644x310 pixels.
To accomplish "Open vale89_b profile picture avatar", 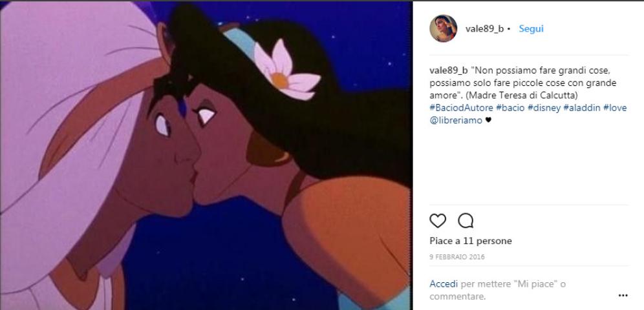I will point(443,28).
